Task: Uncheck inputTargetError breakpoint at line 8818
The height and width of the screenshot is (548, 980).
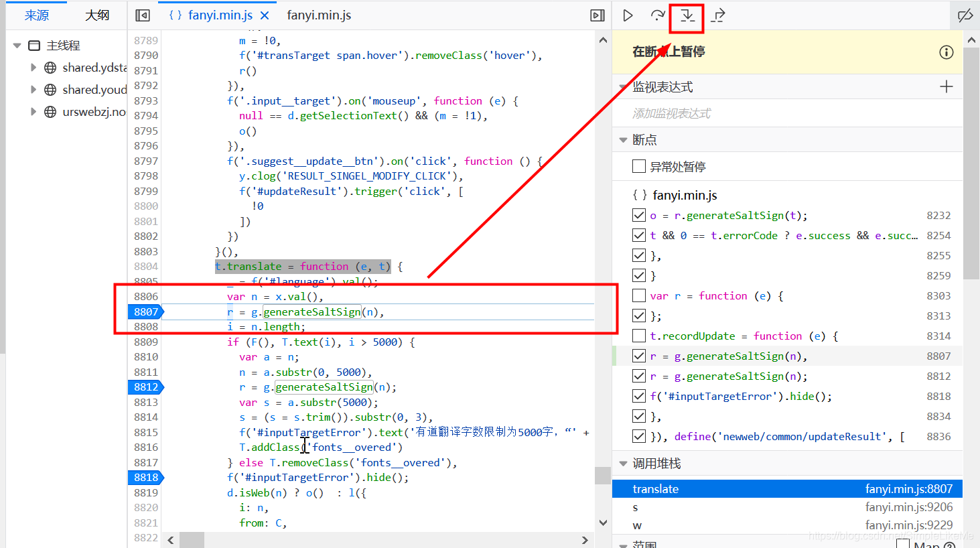Action: (x=639, y=396)
